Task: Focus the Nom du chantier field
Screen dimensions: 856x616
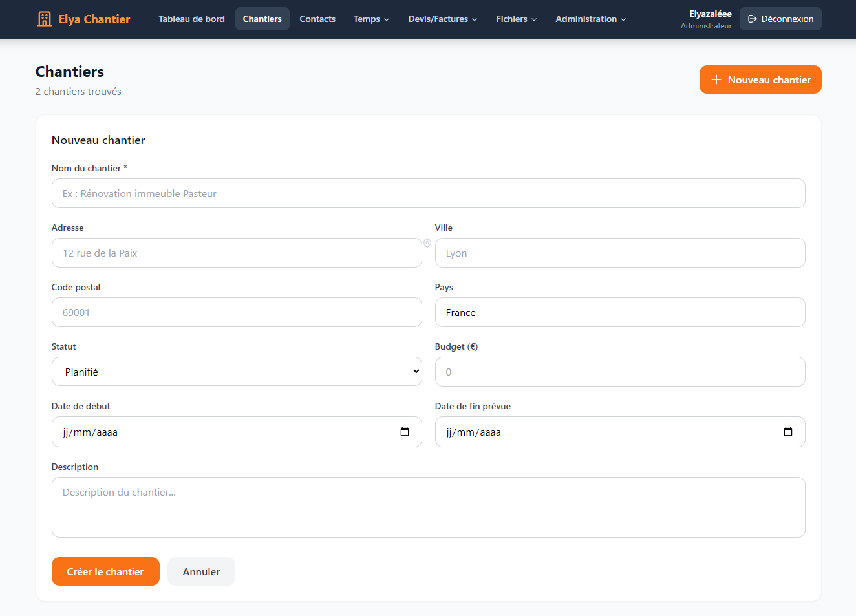Action: pos(428,193)
